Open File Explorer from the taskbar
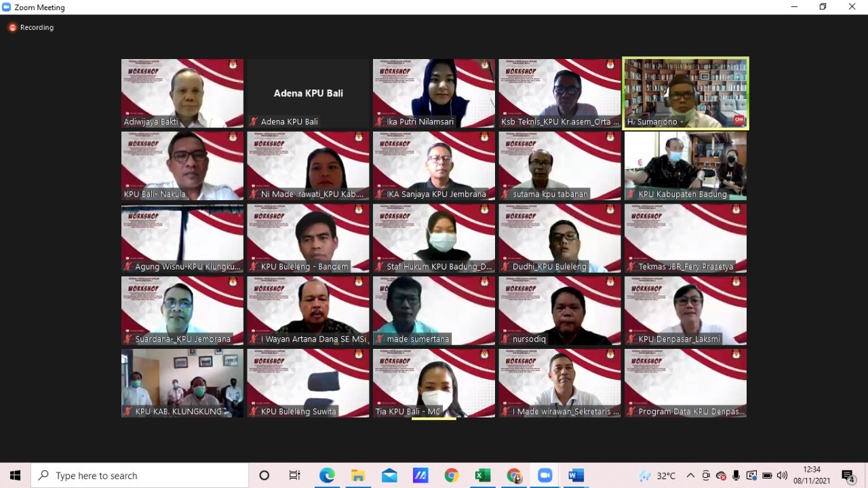The height and width of the screenshot is (488, 868). coord(358,476)
